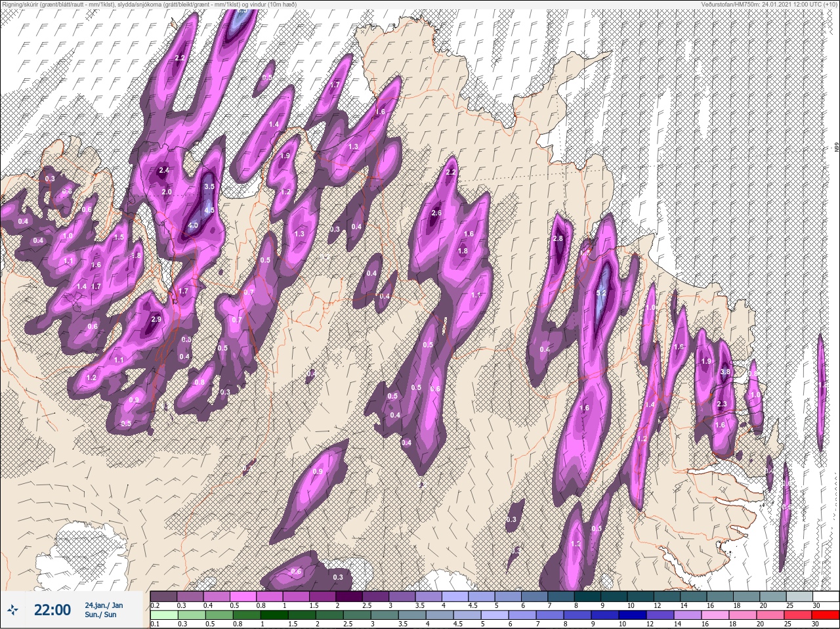
Task: Click the 3.8 precipitation value on the map
Action: 725,372
